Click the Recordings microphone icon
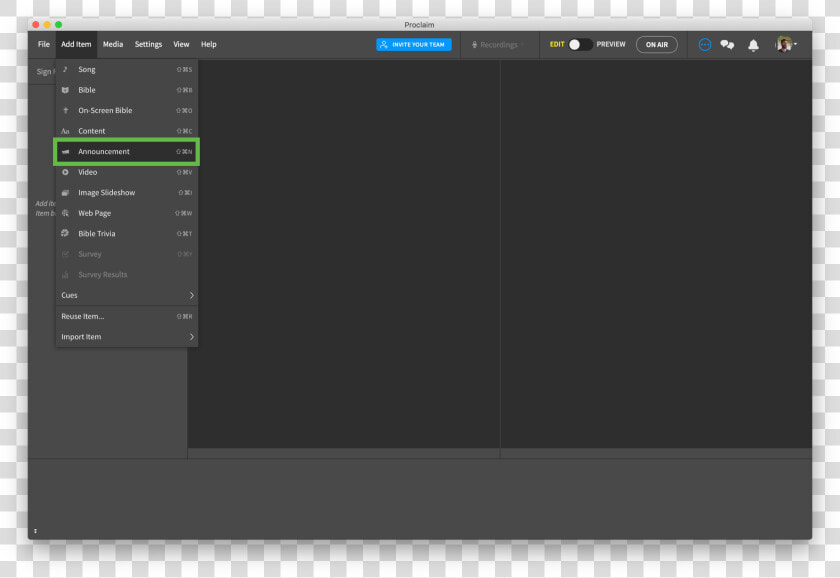The height and width of the screenshot is (578, 840). (x=474, y=44)
